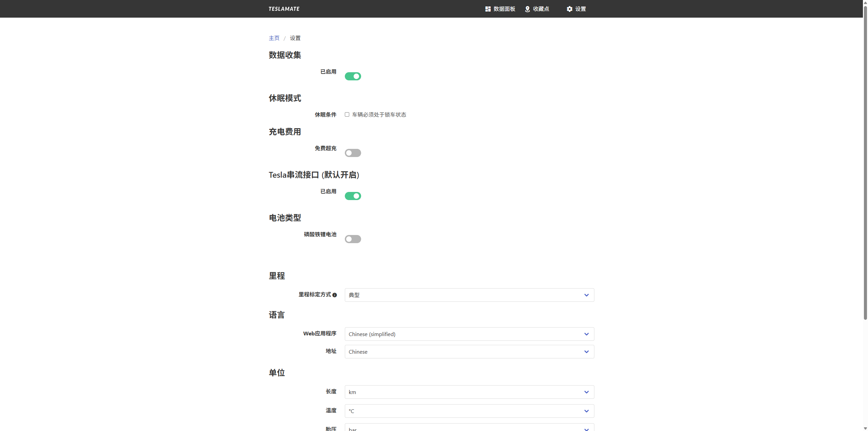Click the TeslaMate logo

pyautogui.click(x=284, y=9)
